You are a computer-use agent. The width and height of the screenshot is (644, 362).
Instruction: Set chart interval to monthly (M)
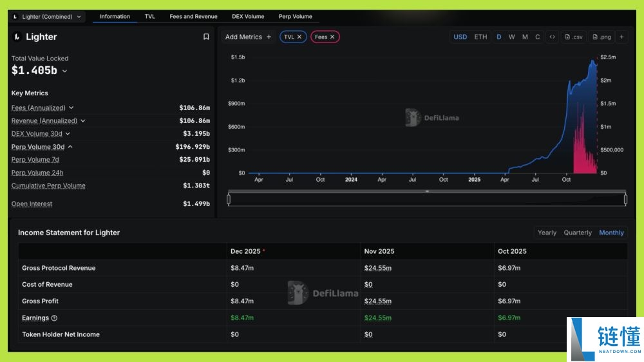coord(525,37)
